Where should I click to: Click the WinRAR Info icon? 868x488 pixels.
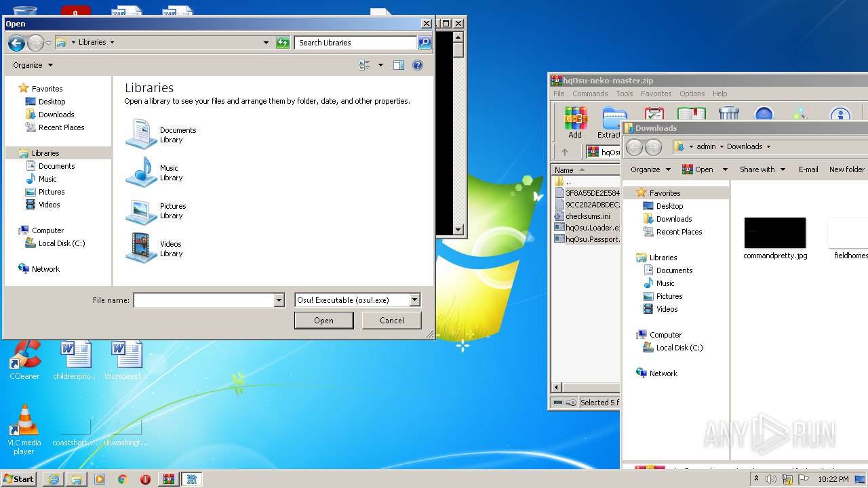pyautogui.click(x=840, y=113)
